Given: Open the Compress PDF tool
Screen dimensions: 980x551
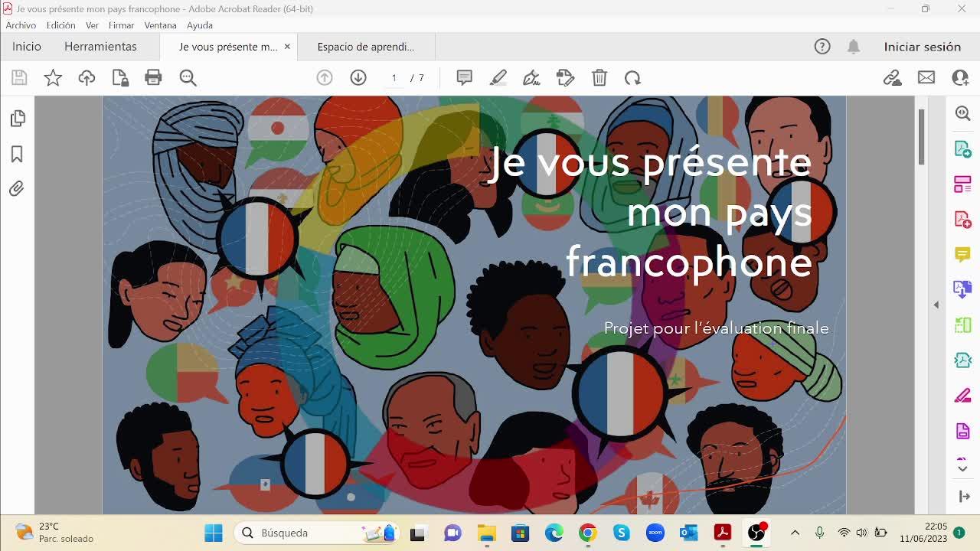Looking at the screenshot, I should (963, 360).
